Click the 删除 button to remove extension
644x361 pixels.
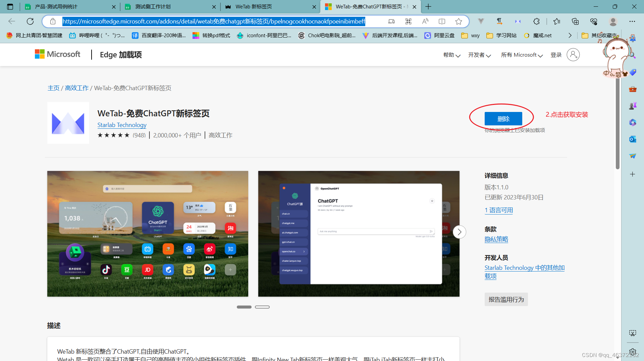pyautogui.click(x=503, y=119)
